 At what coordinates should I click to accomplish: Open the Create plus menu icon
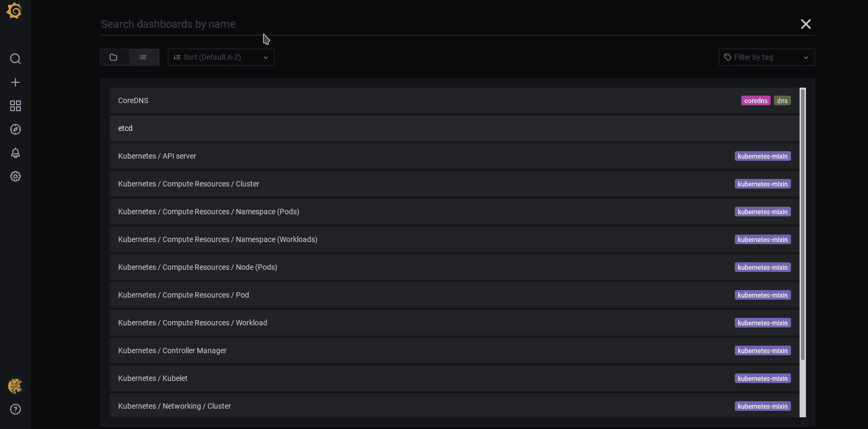point(16,82)
